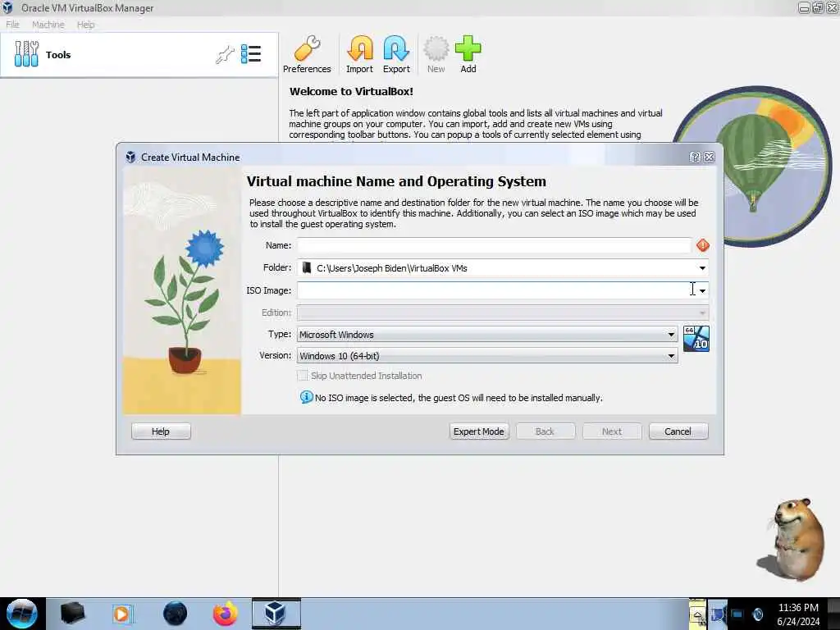Open Version dropdown showing Windows 10 (64-bit)
The height and width of the screenshot is (630, 840).
coord(487,356)
